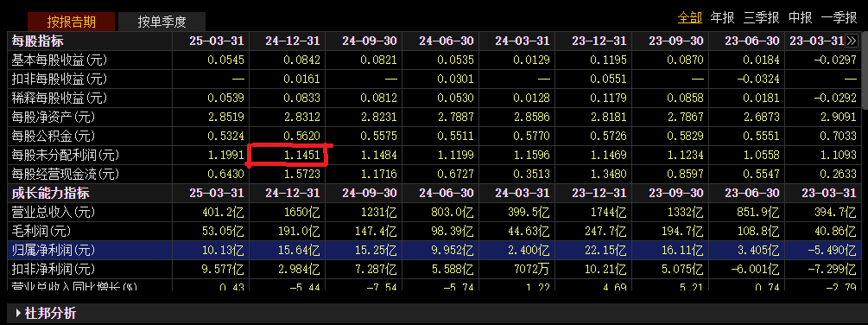
Task: Select the 扣非净利润(元) row label
Action: point(53,269)
